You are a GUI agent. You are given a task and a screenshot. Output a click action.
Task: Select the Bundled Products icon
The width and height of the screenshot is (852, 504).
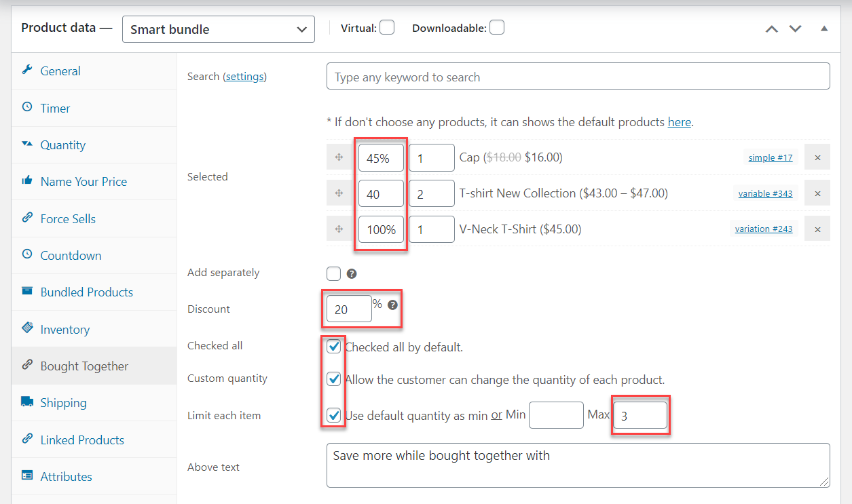coord(26,292)
